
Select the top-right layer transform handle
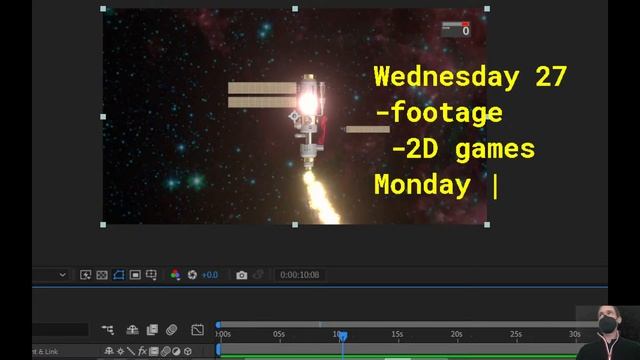[487, 9]
